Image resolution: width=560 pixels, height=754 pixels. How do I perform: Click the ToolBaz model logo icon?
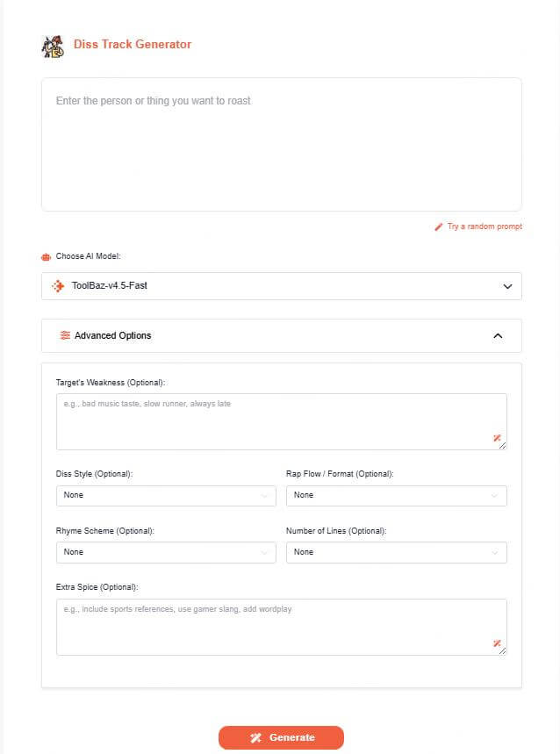click(x=59, y=286)
